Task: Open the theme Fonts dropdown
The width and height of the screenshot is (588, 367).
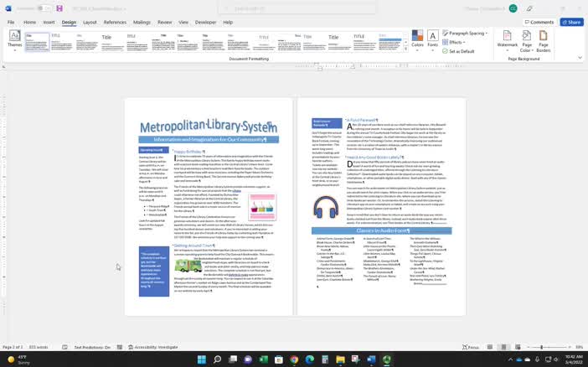Action: click(433, 40)
